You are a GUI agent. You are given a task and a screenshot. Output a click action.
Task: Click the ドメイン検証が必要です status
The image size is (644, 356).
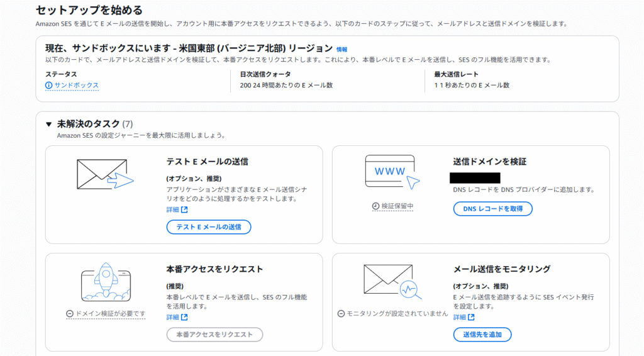[110, 314]
